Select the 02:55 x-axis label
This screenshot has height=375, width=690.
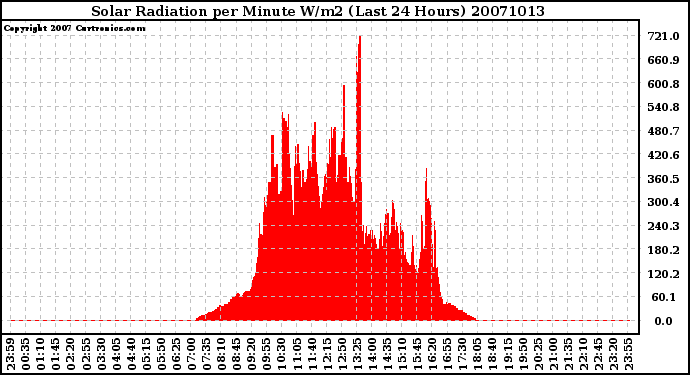pos(86,354)
